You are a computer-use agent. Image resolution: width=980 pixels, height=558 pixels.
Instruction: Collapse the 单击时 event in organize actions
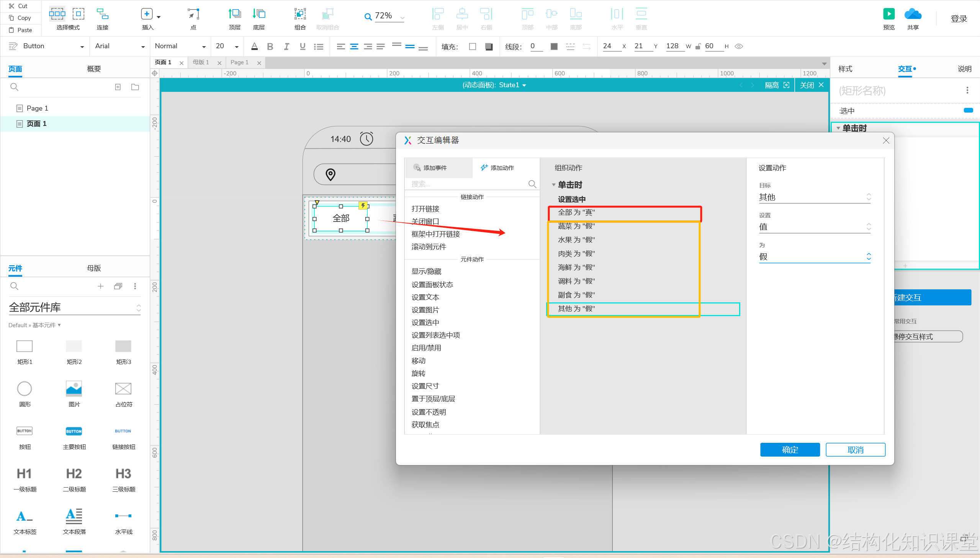coord(553,185)
